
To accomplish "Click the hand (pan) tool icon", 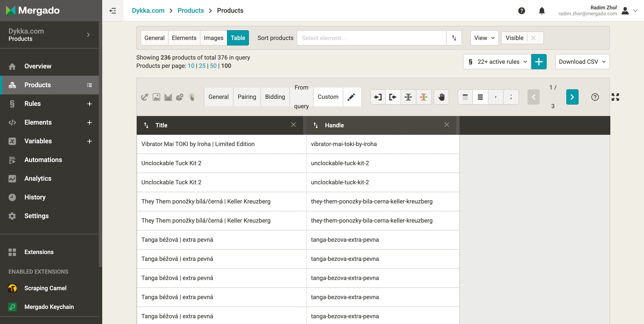I will click(x=441, y=97).
